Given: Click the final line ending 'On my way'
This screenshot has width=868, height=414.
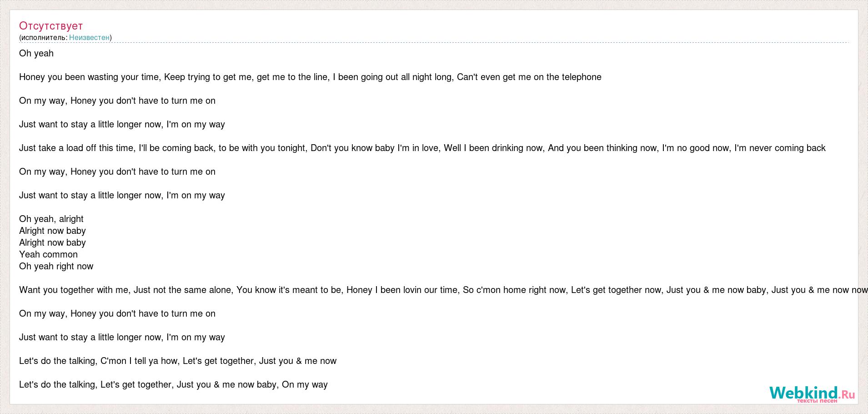Looking at the screenshot, I should pyautogui.click(x=173, y=384).
